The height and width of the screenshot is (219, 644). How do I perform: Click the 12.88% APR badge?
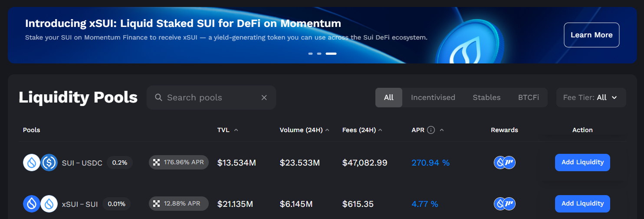[179, 203]
